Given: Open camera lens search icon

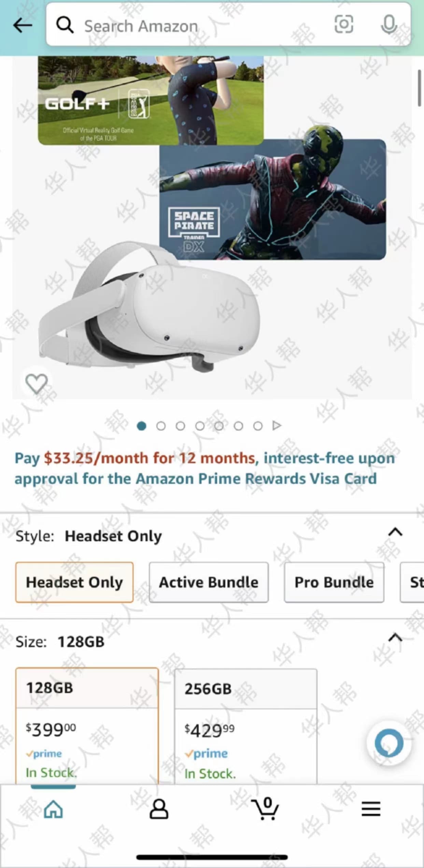Looking at the screenshot, I should [343, 24].
